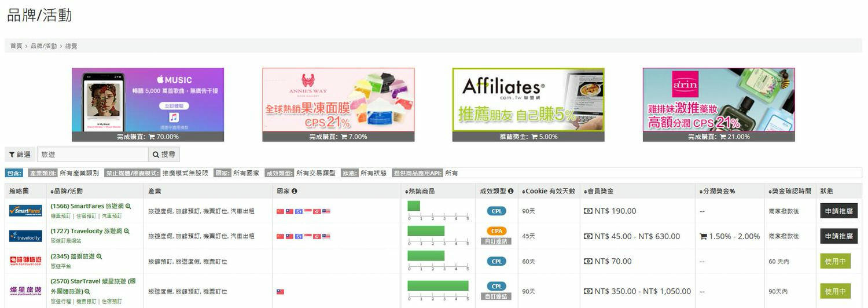This screenshot has height=308, width=868.
Task: Click the 旅遊訂房網站 tag under Travelocity
Action: coord(66,241)
